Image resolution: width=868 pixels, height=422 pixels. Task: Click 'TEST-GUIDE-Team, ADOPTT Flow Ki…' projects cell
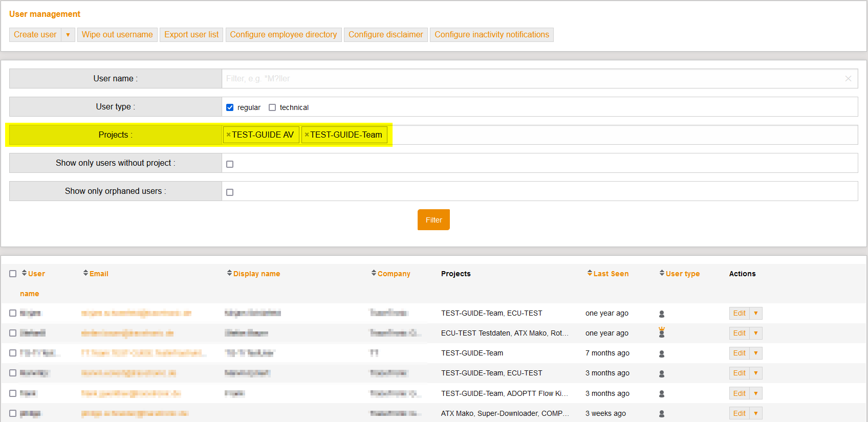coord(505,393)
